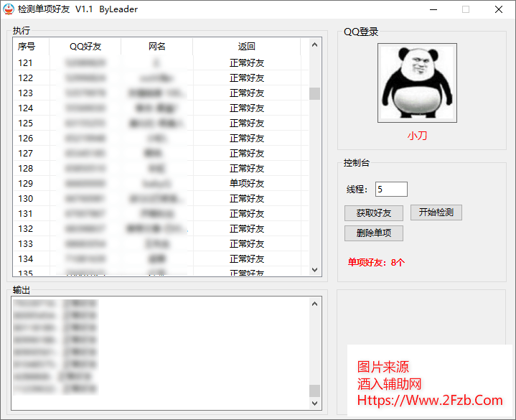The height and width of the screenshot is (420, 516).
Task: Select row number 133
Action: (161, 244)
